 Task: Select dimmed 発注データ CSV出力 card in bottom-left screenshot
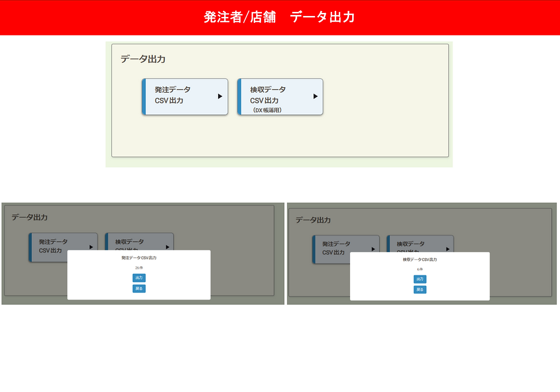click(x=63, y=247)
